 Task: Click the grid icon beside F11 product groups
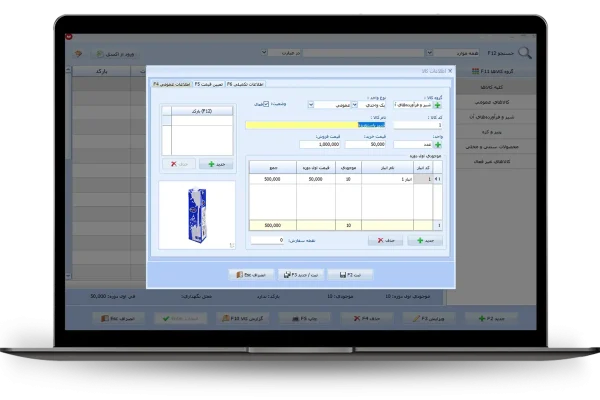476,71
